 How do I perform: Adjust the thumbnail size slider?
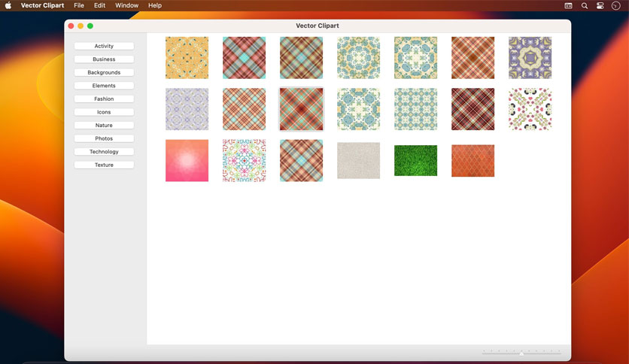click(521, 353)
